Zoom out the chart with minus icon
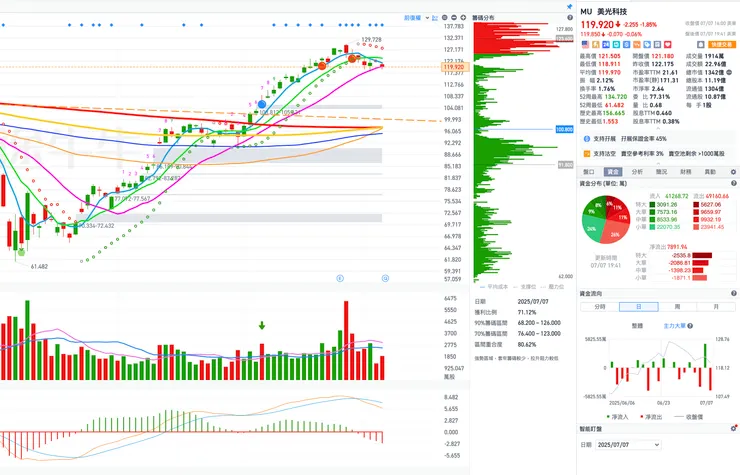The image size is (740, 475). click(454, 17)
